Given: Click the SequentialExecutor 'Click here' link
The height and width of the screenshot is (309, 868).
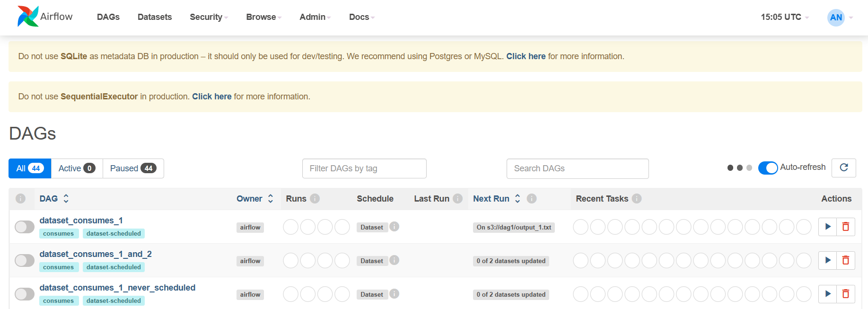Looking at the screenshot, I should tap(211, 97).
